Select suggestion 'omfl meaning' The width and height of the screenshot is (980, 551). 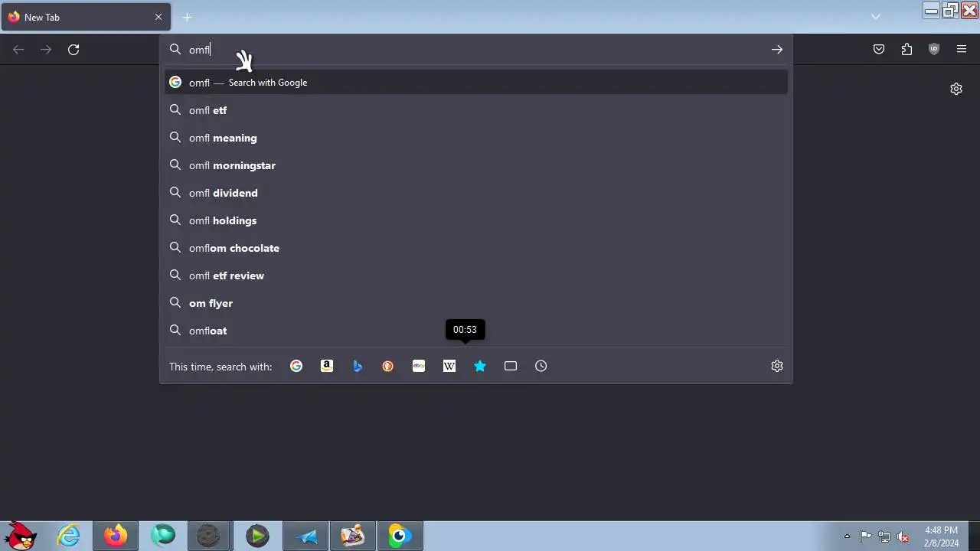tap(476, 138)
